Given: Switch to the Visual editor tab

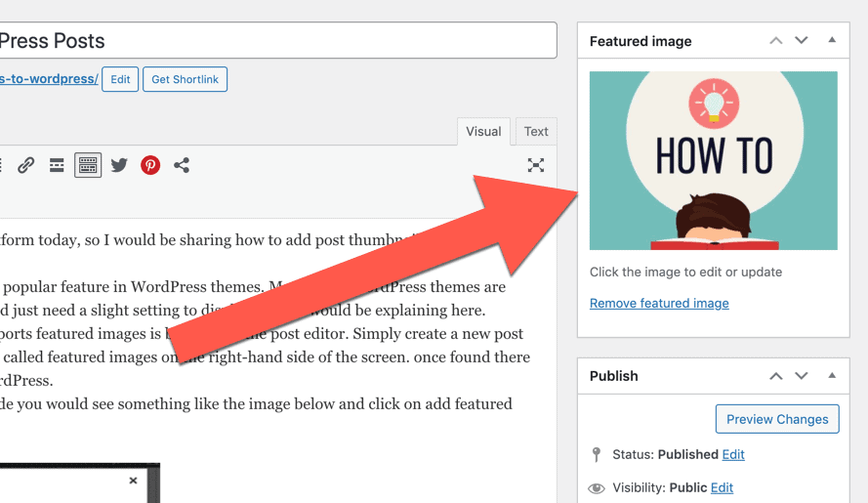Looking at the screenshot, I should coord(483,132).
